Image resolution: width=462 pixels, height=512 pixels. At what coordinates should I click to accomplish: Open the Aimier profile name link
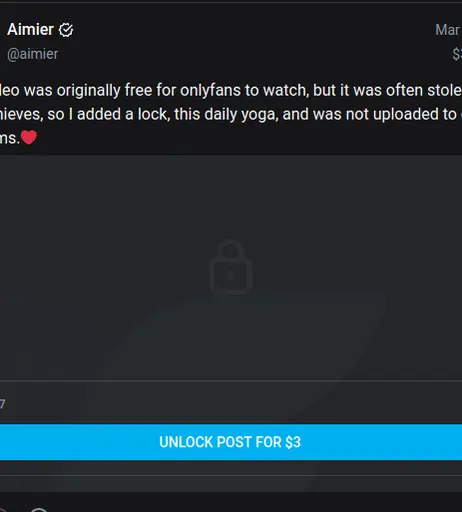(x=30, y=30)
